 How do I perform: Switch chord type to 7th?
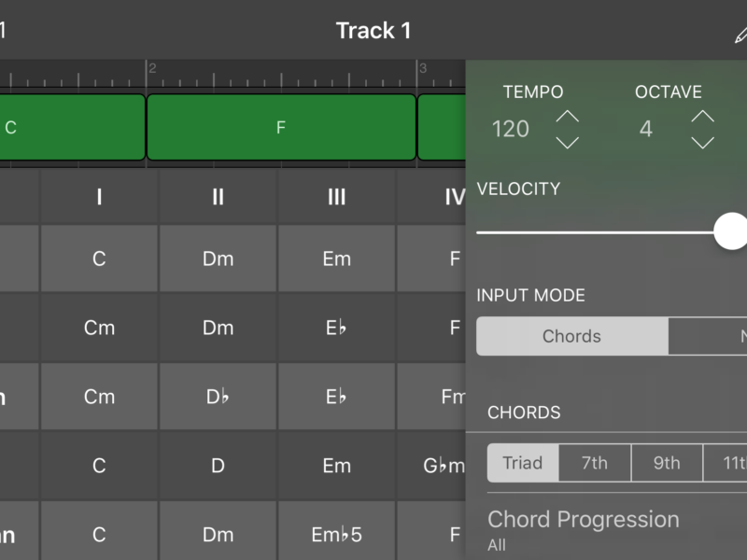(595, 463)
